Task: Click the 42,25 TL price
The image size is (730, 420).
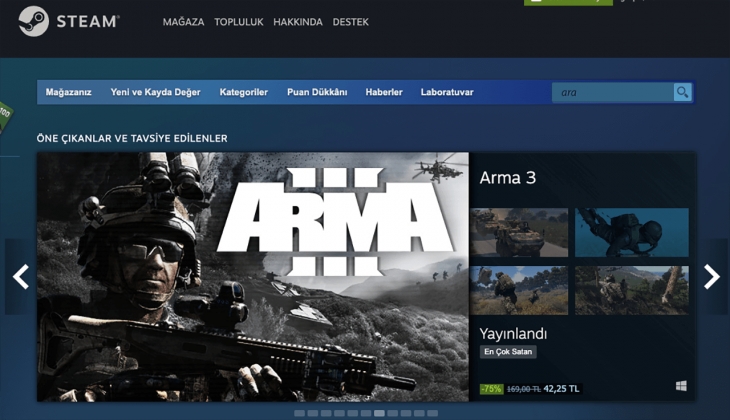Action: click(561, 388)
